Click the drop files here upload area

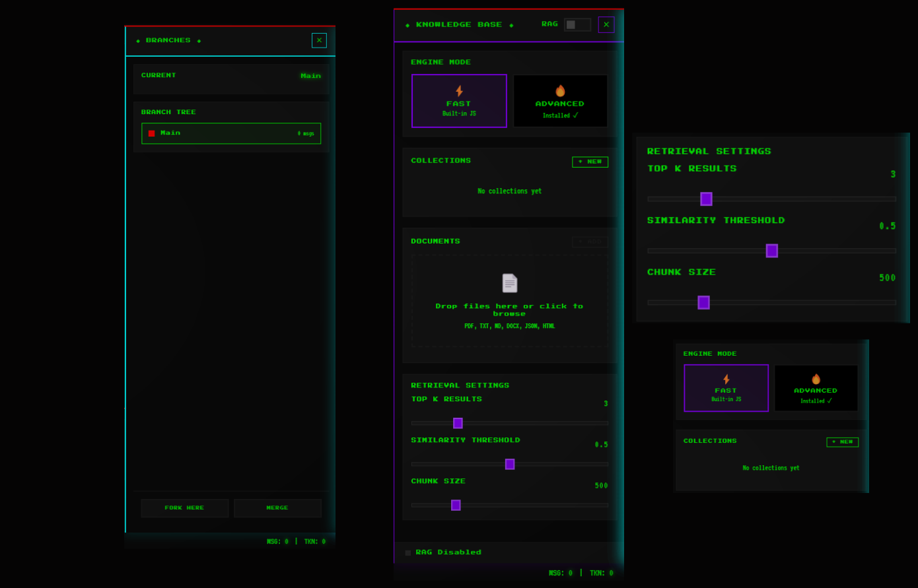tap(509, 310)
